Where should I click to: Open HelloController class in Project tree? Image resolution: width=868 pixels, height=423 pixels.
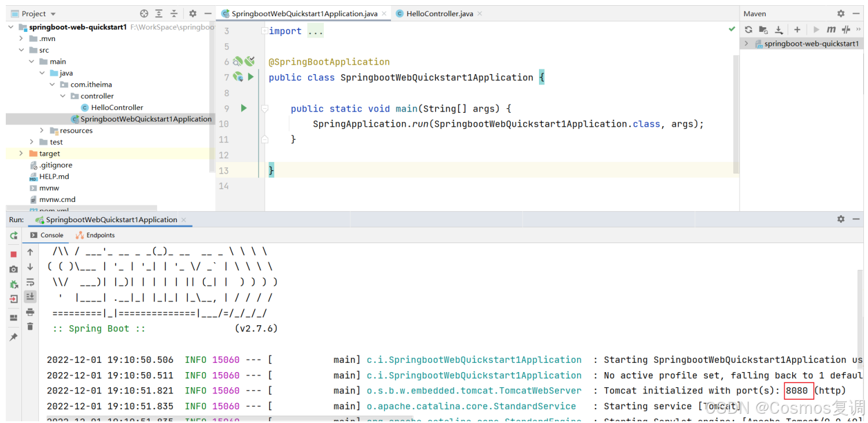tap(112, 108)
